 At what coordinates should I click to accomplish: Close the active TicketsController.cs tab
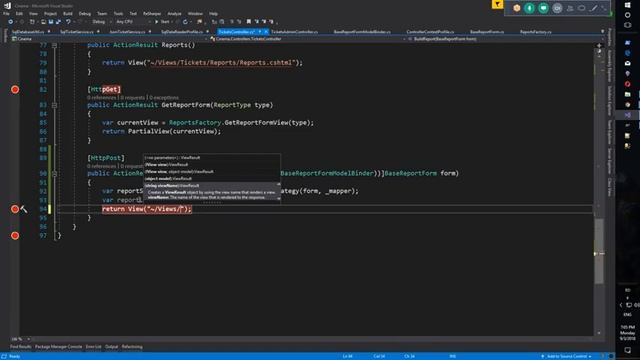pos(266,32)
